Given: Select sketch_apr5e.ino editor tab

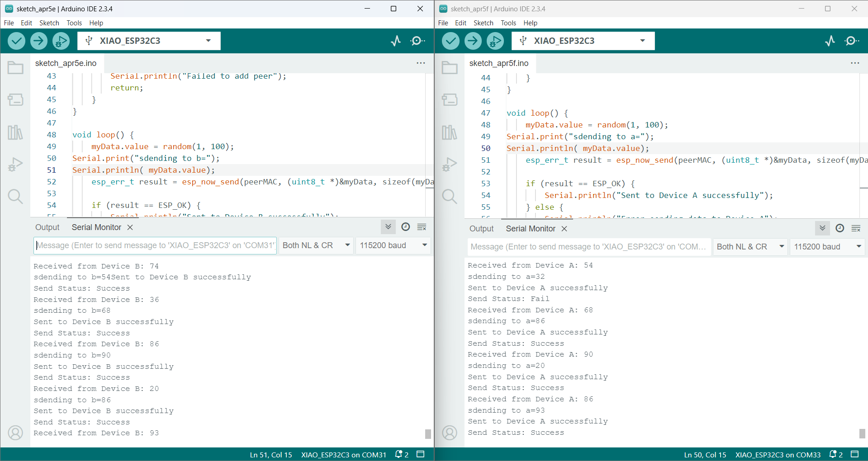Looking at the screenshot, I should coord(66,63).
